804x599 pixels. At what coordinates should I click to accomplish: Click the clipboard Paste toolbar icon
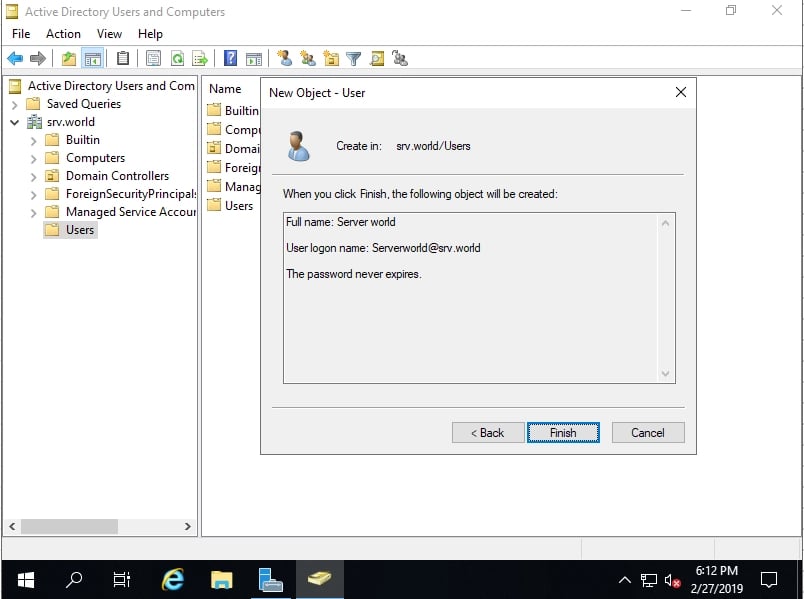coord(123,58)
